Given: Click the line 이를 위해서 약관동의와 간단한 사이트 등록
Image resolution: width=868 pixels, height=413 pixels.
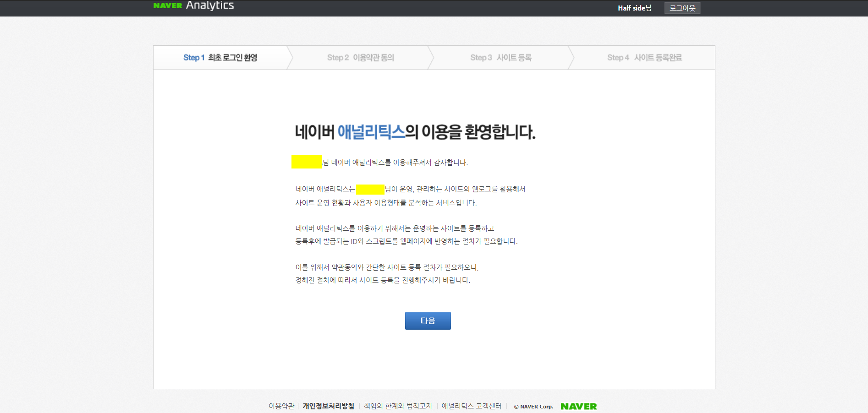Looking at the screenshot, I should [x=387, y=267].
